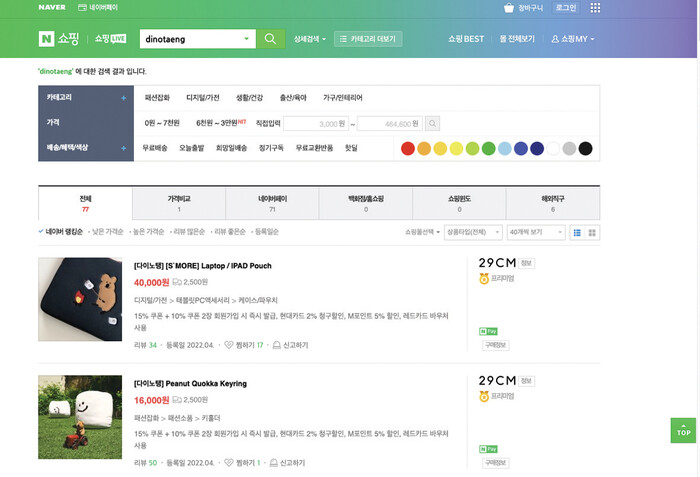700x477 pixels.
Task: Open the 쇼핑몰선택 dropdown
Action: pos(422,232)
